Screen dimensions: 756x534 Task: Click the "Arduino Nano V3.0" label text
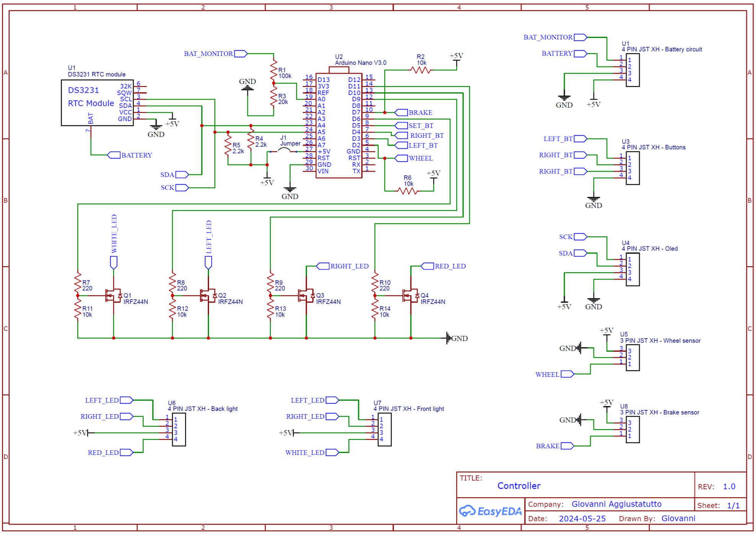click(x=361, y=63)
